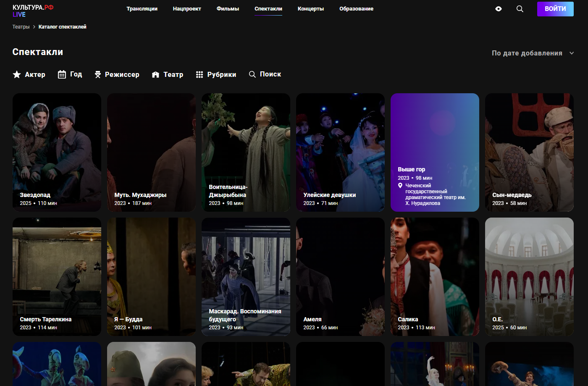Click the Войти login button
Screen dimensions: 588x386
click(x=555, y=9)
